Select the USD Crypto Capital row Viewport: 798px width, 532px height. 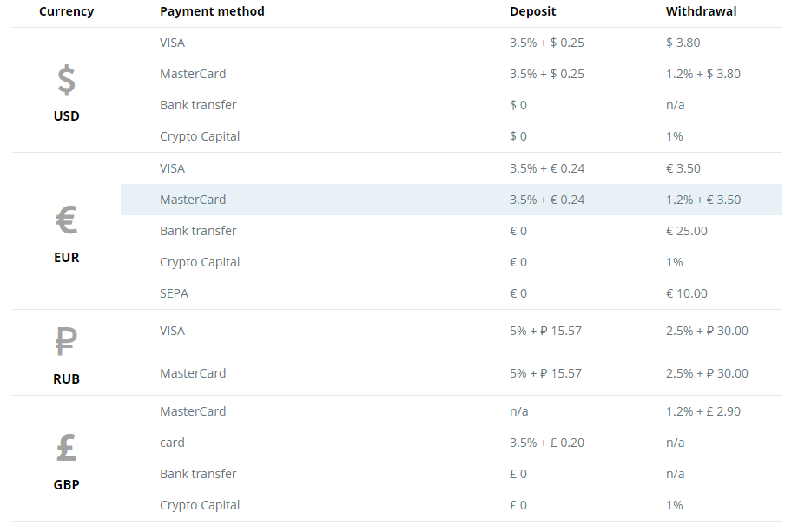click(451, 136)
